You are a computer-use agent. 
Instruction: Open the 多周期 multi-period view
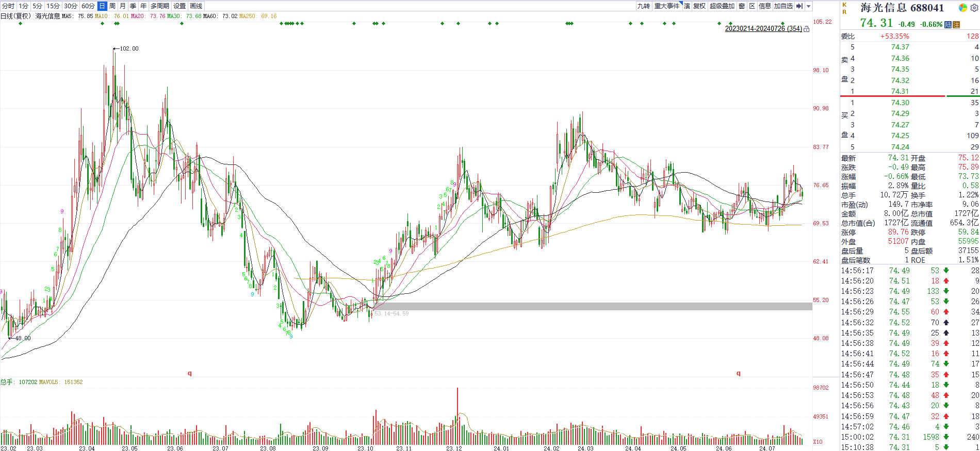click(x=160, y=6)
